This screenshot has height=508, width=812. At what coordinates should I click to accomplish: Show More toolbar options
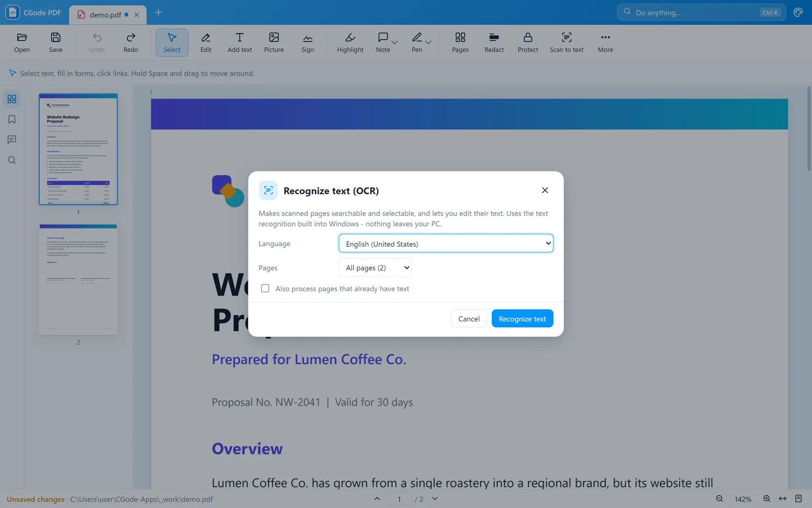[x=605, y=42]
